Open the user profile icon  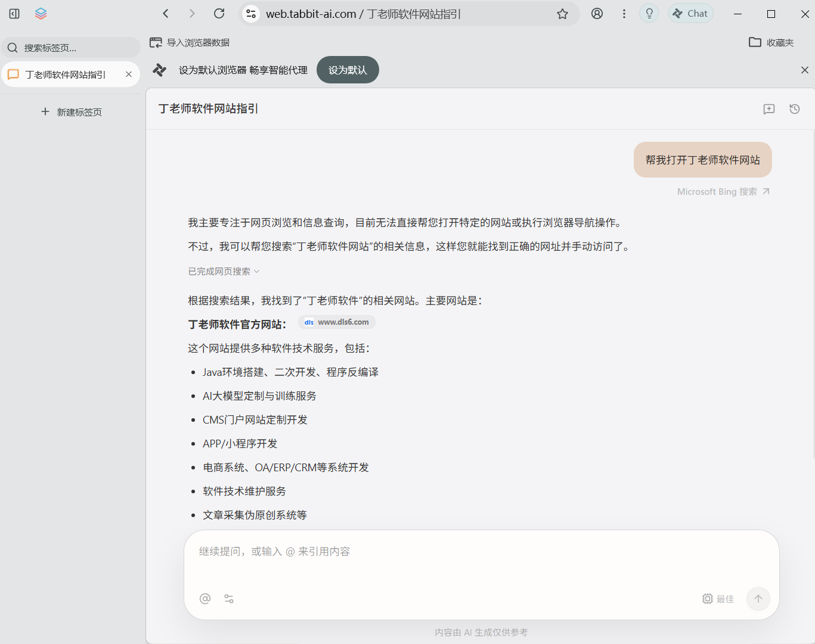coord(597,14)
